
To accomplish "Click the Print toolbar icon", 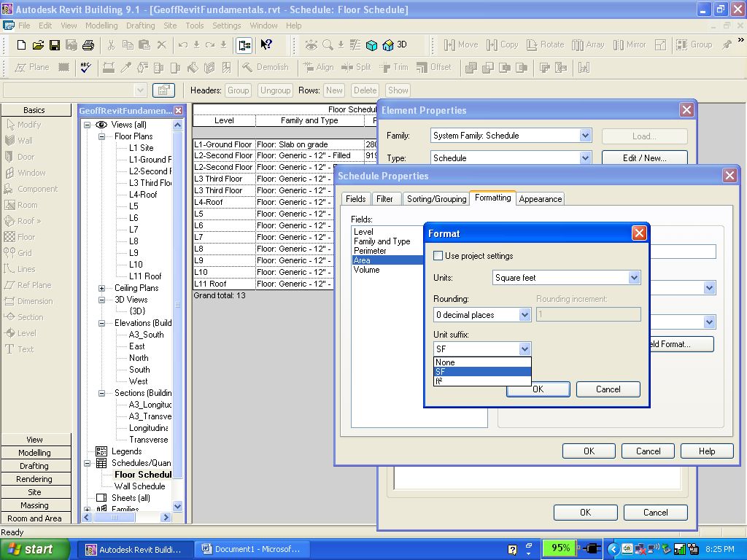I will [88, 44].
